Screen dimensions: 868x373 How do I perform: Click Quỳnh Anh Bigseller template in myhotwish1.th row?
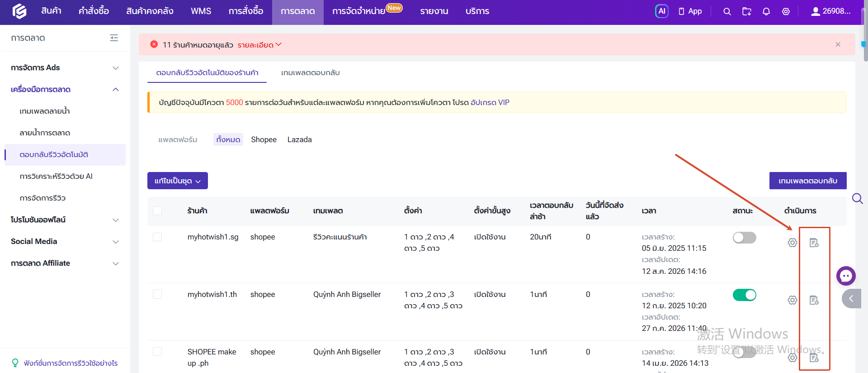[347, 294]
